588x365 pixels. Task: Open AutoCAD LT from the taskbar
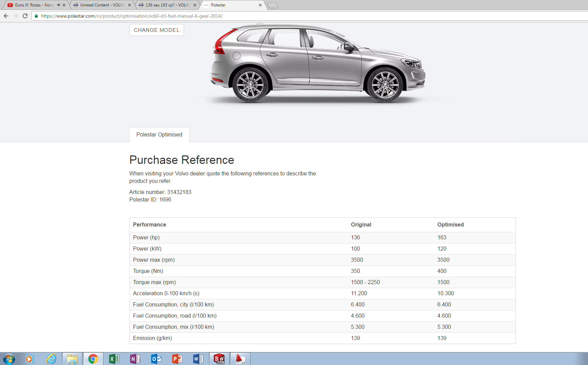(x=240, y=359)
